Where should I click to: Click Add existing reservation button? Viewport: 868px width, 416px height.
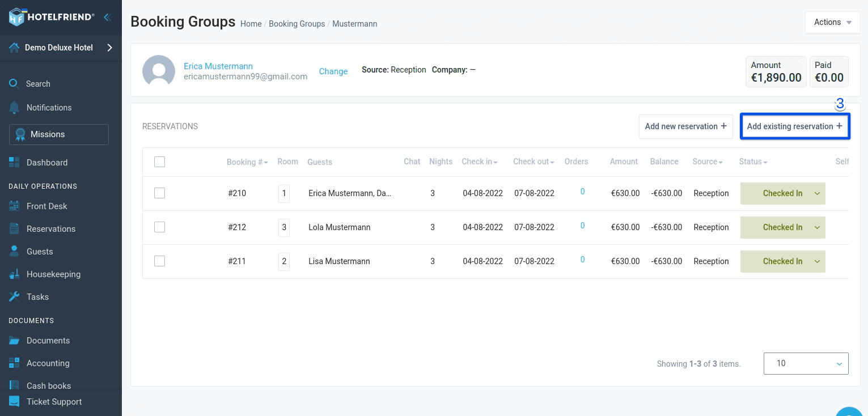(x=794, y=126)
